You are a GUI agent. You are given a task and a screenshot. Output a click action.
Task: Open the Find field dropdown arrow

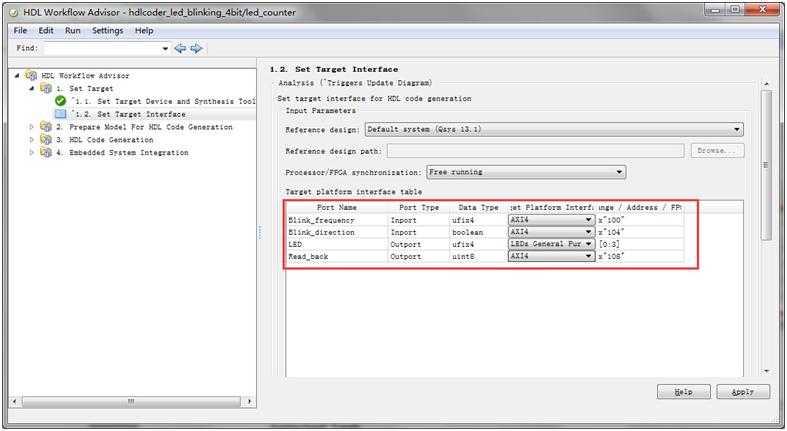165,49
